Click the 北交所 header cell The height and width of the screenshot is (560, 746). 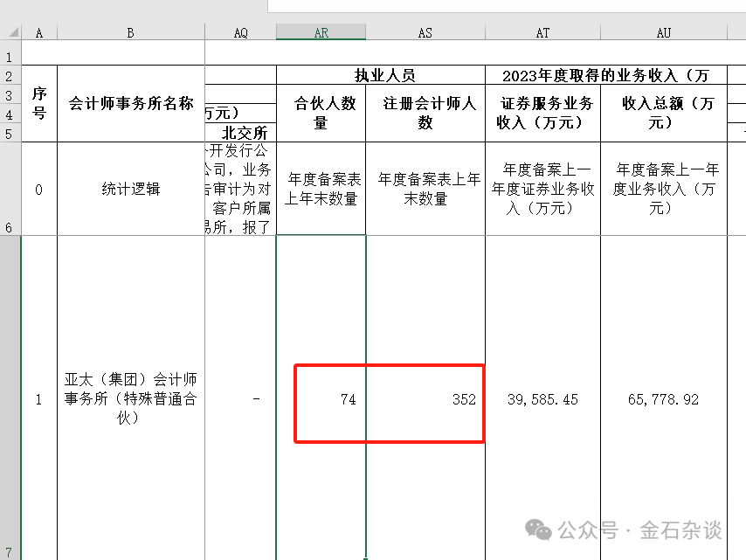coord(241,132)
